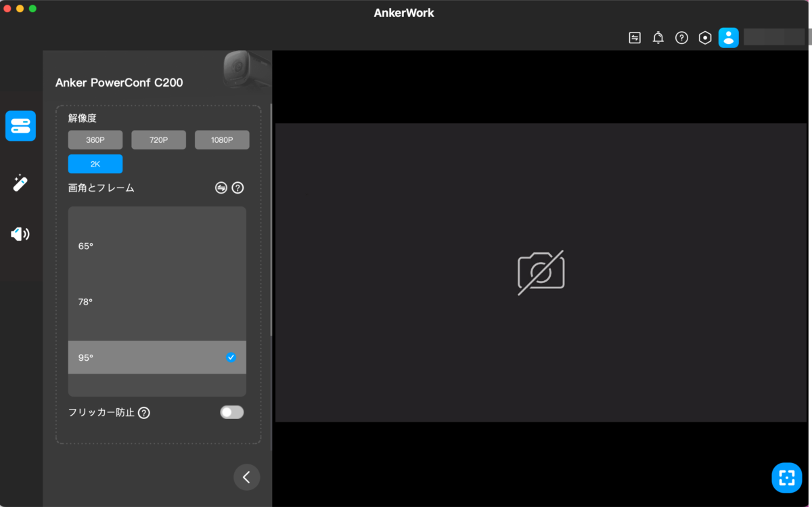
Task: Click the blue focus frame button
Action: coord(786,478)
